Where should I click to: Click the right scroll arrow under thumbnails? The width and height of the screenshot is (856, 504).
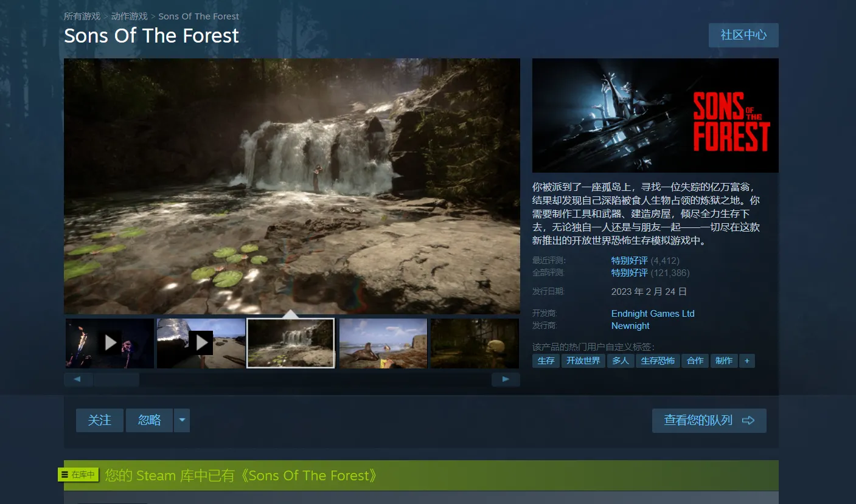coord(506,379)
